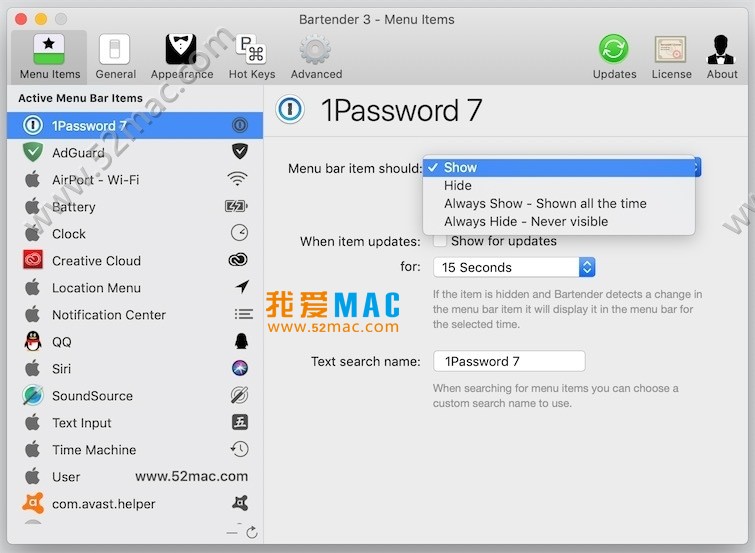Click the Text Input 五 icon
Screen dimensions: 755x553
click(x=240, y=422)
